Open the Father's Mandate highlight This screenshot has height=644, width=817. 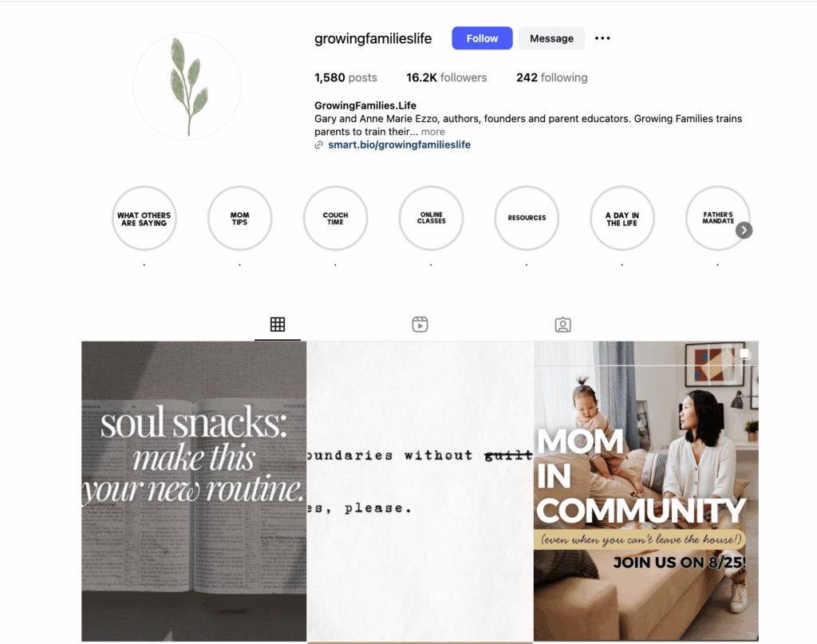click(718, 218)
